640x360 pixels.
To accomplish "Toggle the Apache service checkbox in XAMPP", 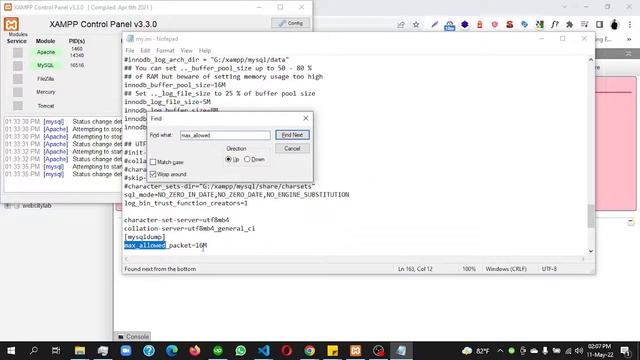I will pyautogui.click(x=18, y=53).
